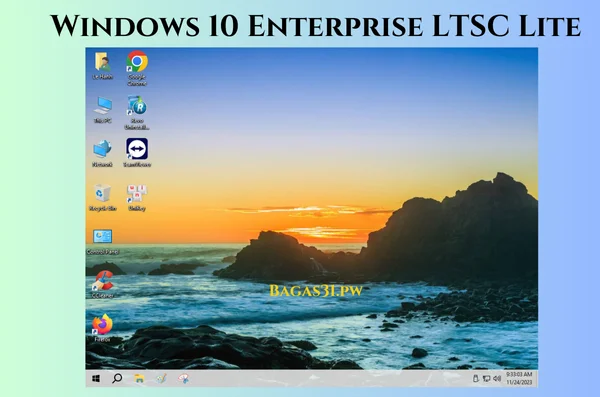600x397 pixels.
Task: Open the Recycle Bin
Action: coord(103,197)
